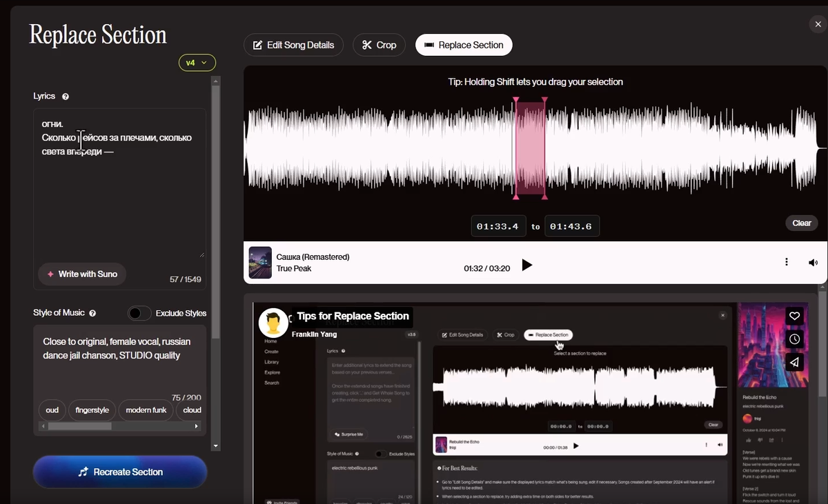The image size is (828, 504).
Task: Click the Сашка (Remastered) song title
Action: pyautogui.click(x=313, y=256)
